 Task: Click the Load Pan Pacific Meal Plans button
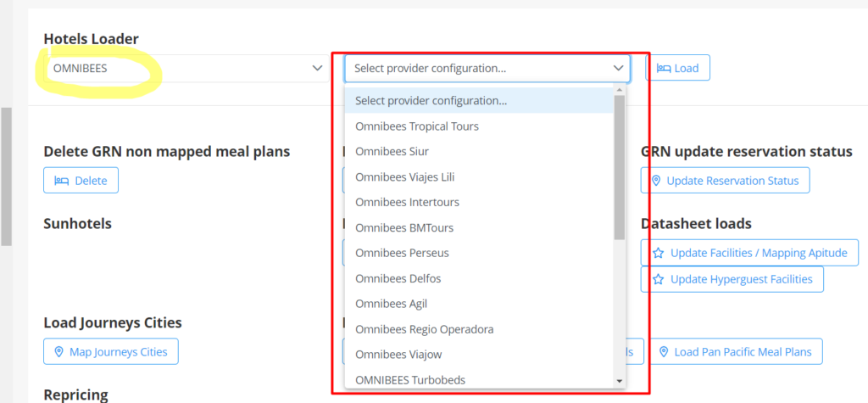tap(736, 352)
